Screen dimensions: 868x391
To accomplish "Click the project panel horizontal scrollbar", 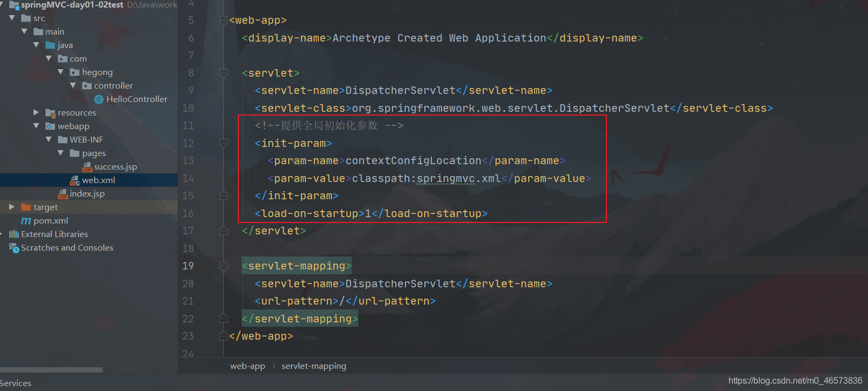I will click(51, 370).
